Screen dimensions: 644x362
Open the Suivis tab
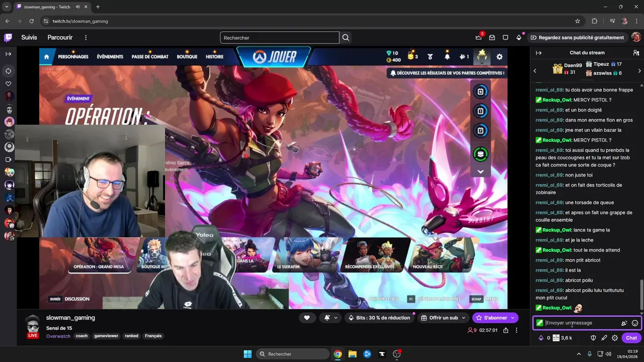[x=29, y=38]
